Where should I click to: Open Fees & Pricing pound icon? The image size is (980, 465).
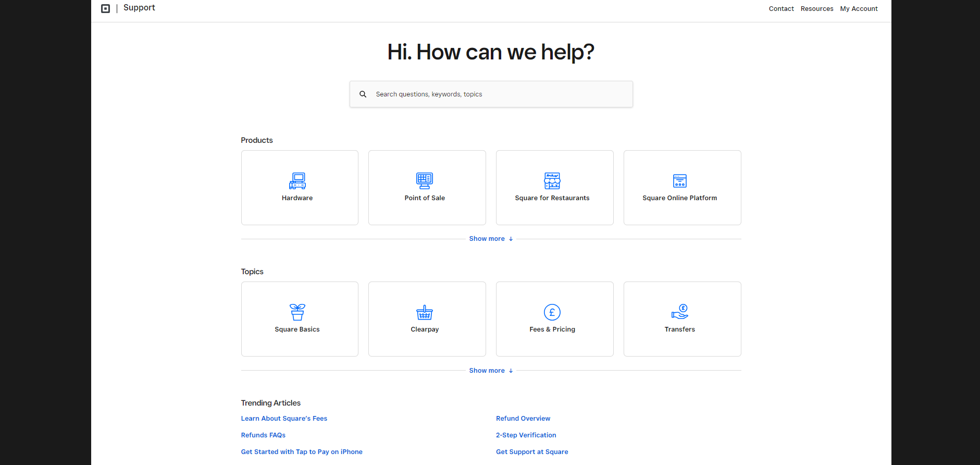pyautogui.click(x=552, y=312)
